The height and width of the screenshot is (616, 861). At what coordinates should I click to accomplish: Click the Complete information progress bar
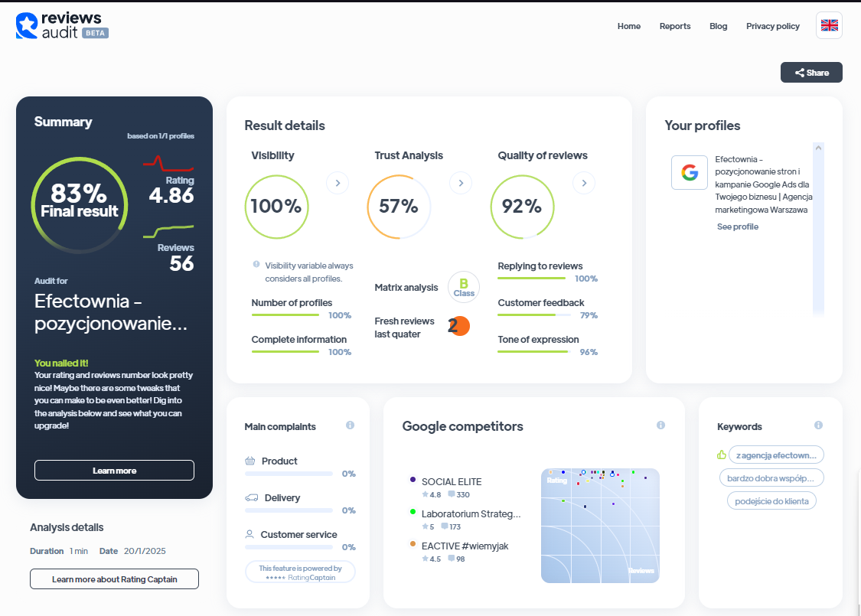click(285, 351)
